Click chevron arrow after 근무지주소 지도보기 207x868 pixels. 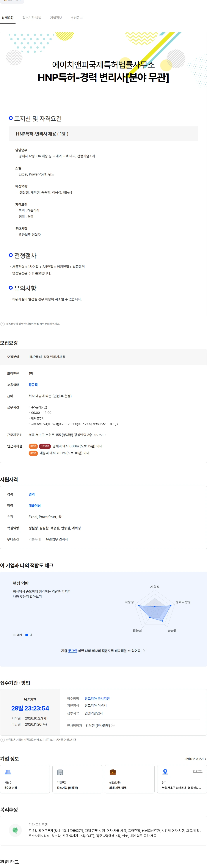(x=106, y=435)
